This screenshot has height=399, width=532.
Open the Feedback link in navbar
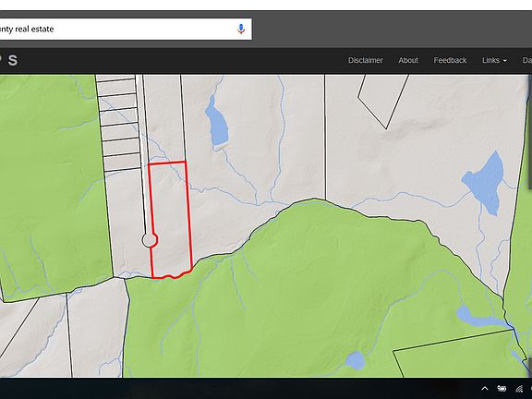coord(450,60)
